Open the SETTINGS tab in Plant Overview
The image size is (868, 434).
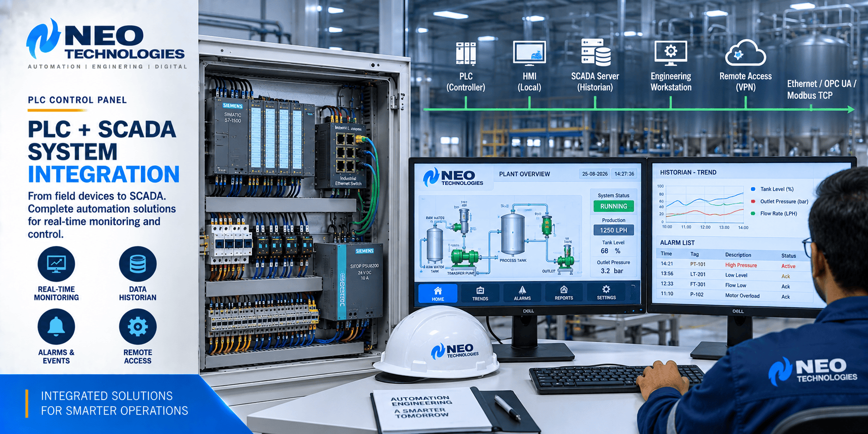click(x=606, y=293)
